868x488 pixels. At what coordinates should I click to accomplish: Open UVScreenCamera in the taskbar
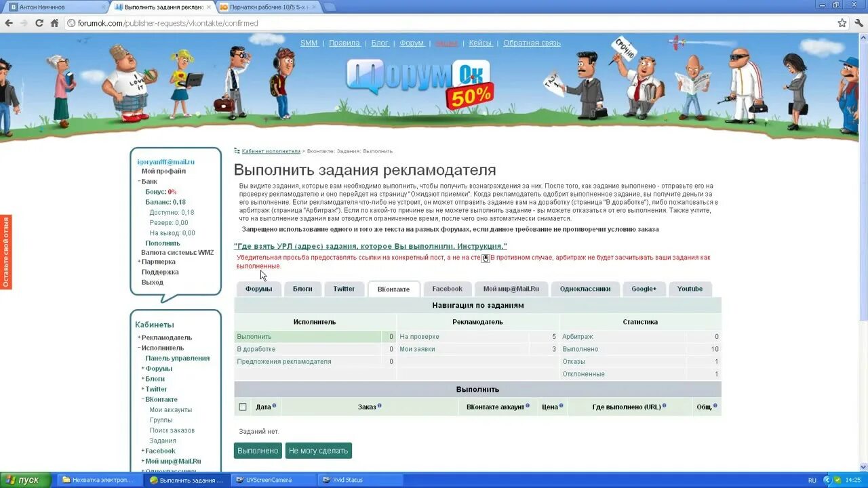coord(273,480)
